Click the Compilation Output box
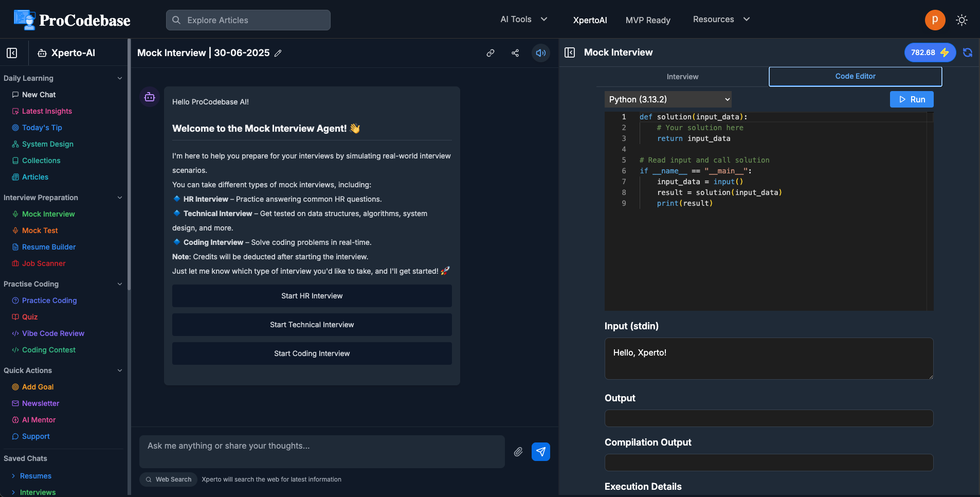This screenshot has width=980, height=497. coord(769,463)
